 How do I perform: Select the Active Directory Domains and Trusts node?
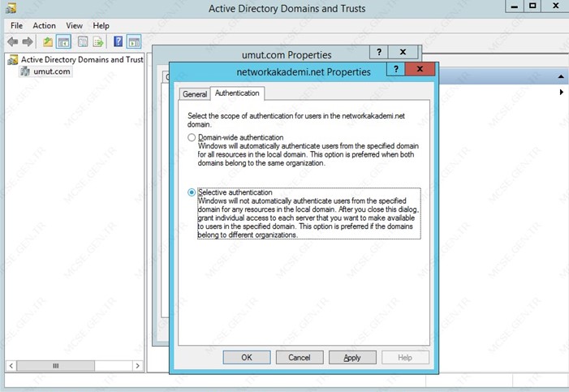point(82,59)
